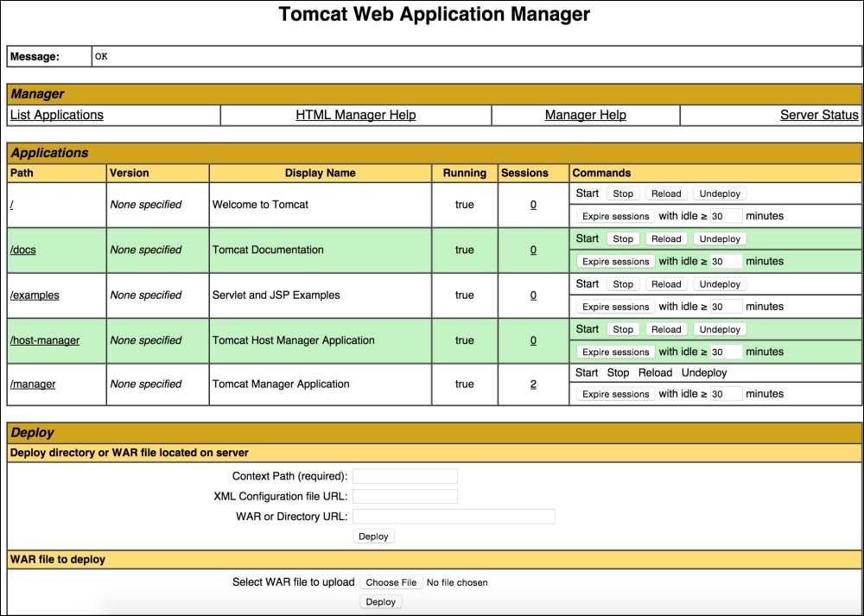Screen dimensions: 864x616
Task: Select the "Welcome to Tomcat" display name
Action: coord(260,205)
